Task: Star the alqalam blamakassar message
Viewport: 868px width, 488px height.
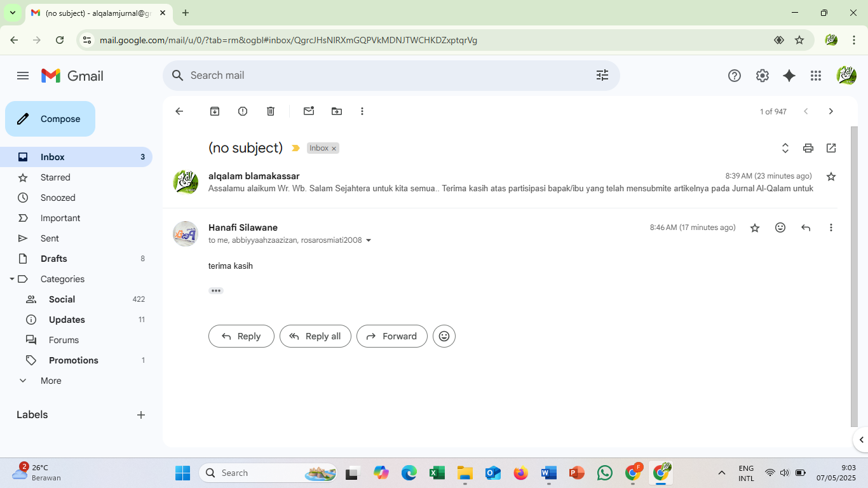Action: coord(831,176)
